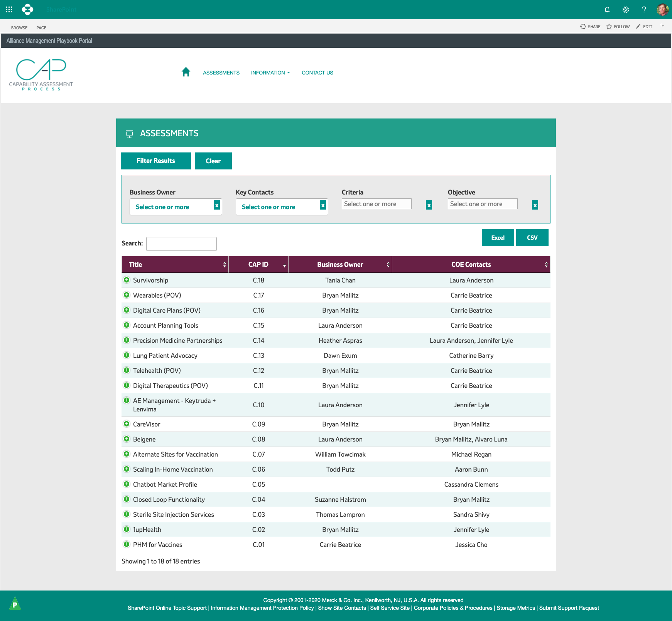Open the Information dropdown menu
Image resolution: width=672 pixels, height=621 pixels.
tap(270, 73)
